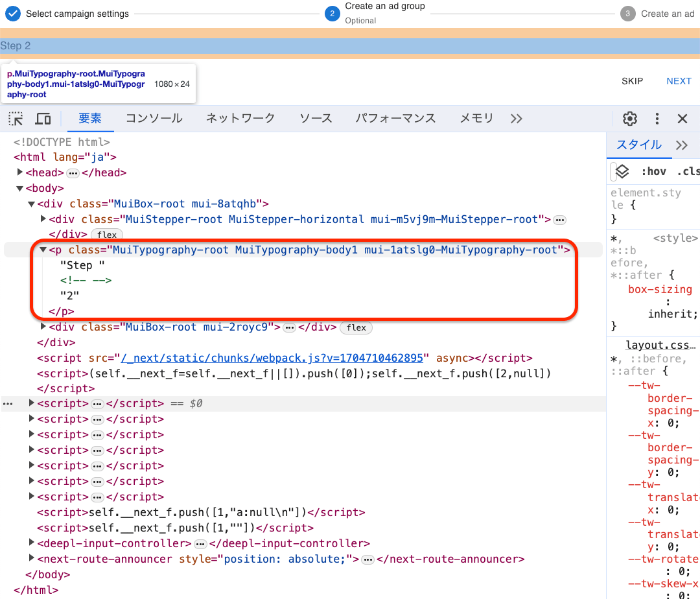700x599 pixels.
Task: Open DevTools settings gear
Action: (x=630, y=119)
